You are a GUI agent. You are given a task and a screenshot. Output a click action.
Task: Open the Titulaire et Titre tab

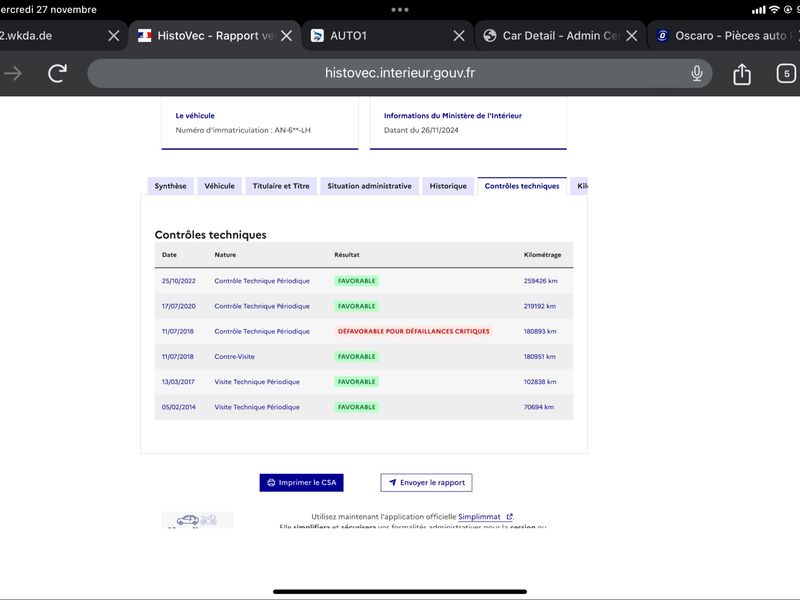(x=281, y=186)
